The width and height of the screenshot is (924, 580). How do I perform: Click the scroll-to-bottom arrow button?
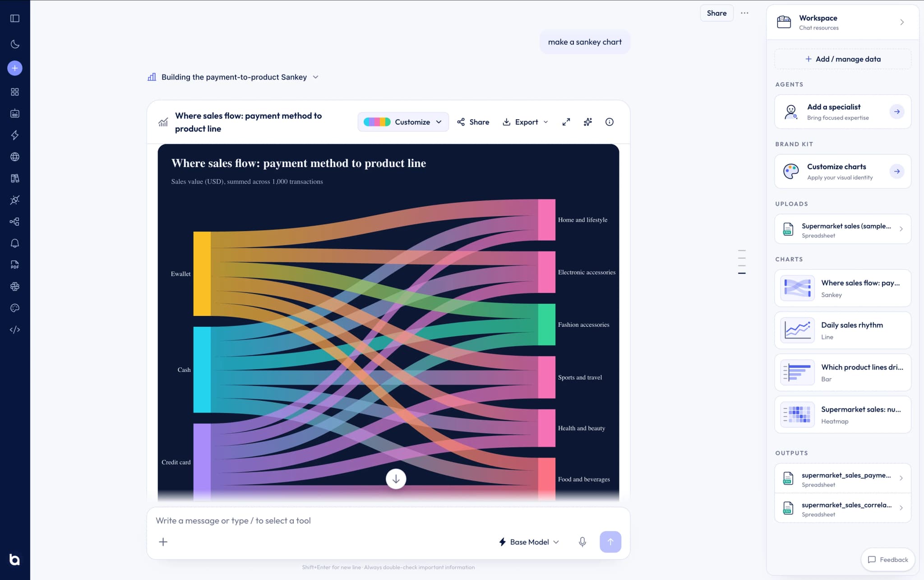coord(396,479)
